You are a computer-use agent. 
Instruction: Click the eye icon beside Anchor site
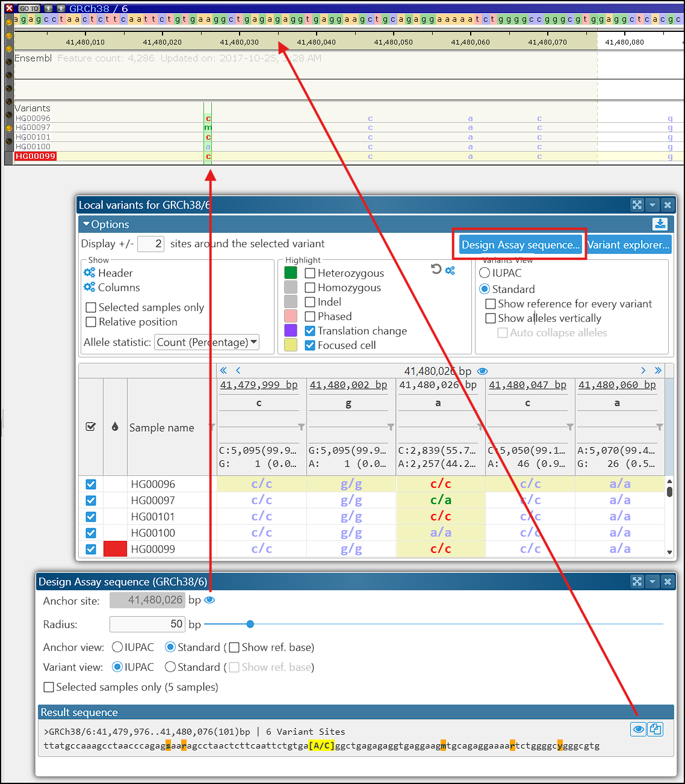pos(209,600)
